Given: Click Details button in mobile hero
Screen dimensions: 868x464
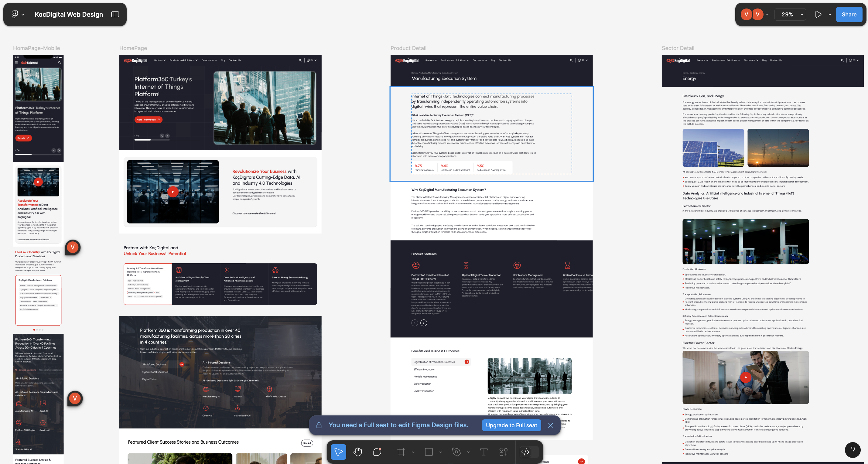Looking at the screenshot, I should pyautogui.click(x=23, y=138).
